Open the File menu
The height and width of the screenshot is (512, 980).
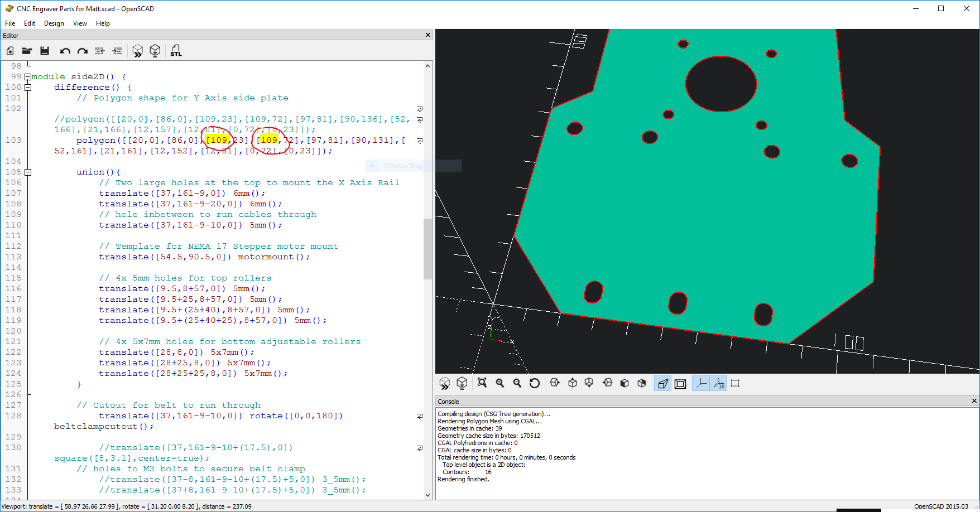[10, 23]
